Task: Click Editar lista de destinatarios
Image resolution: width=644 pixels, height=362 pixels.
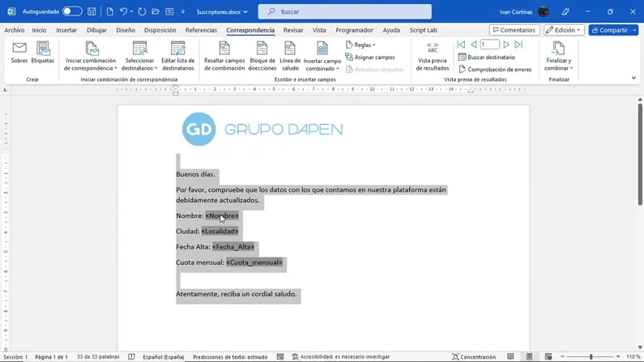Action: click(178, 57)
